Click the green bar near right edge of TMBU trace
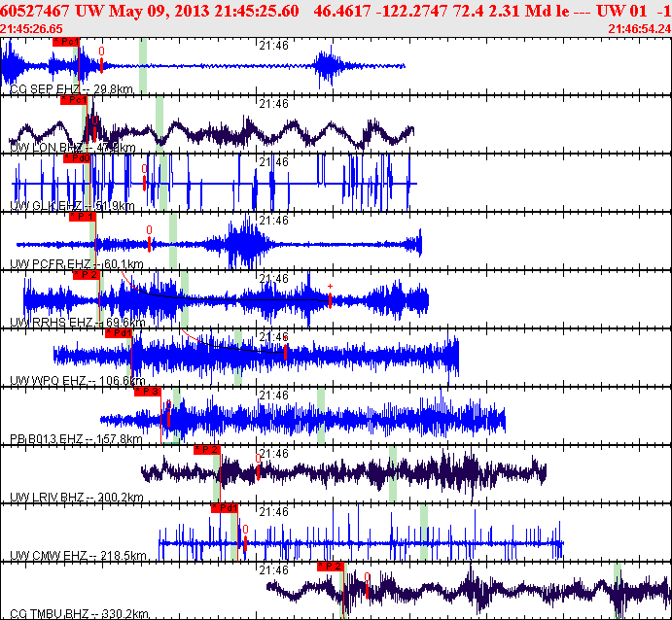The width and height of the screenshot is (672, 620). click(618, 591)
